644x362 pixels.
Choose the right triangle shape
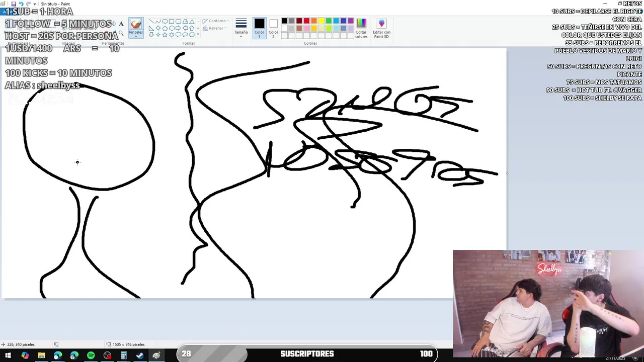point(151,28)
